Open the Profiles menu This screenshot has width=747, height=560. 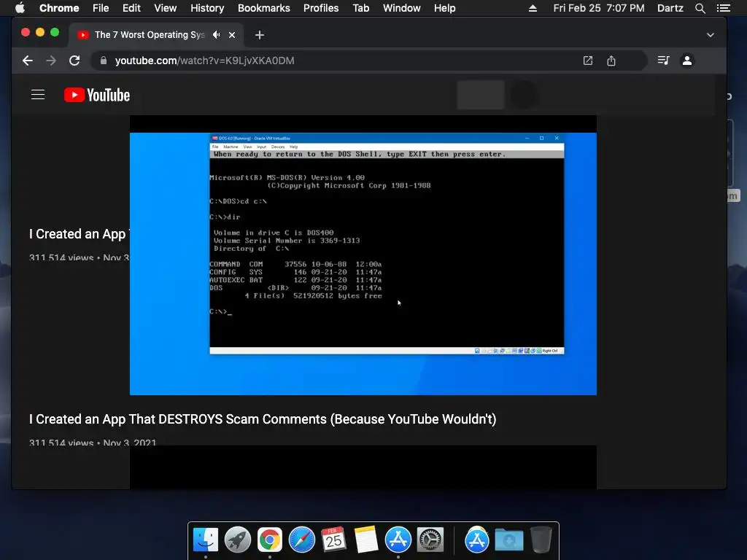321,8
